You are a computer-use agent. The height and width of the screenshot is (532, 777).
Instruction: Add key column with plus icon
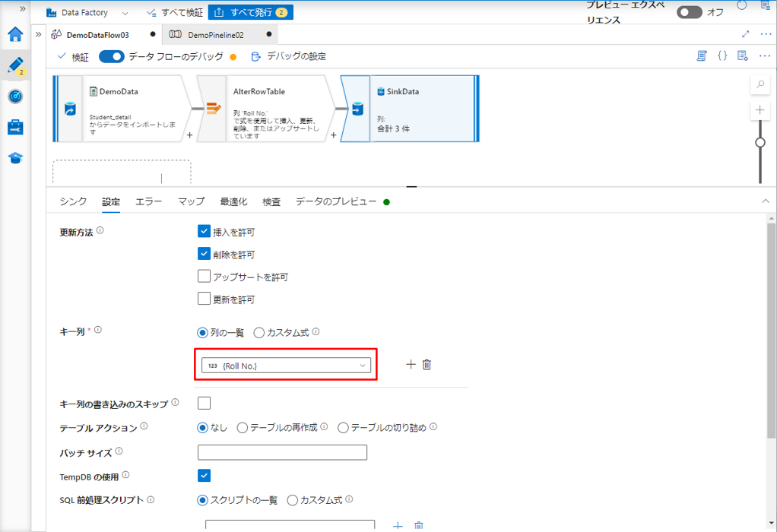coord(411,365)
